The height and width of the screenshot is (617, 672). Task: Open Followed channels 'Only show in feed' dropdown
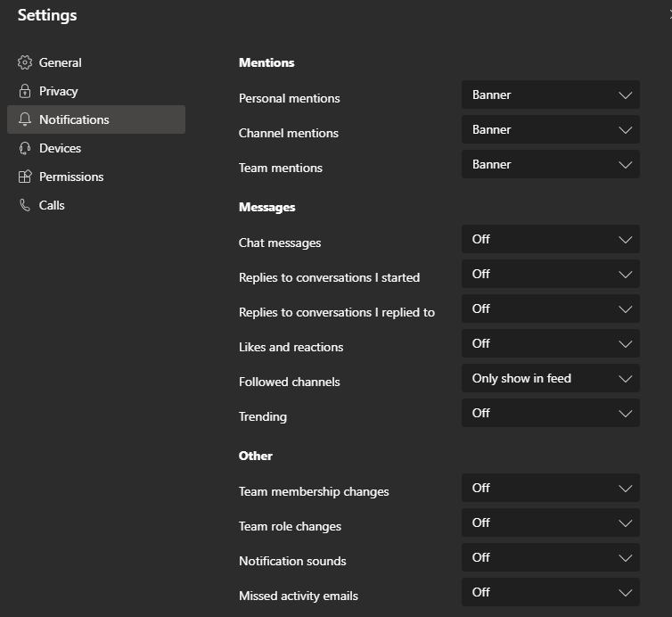click(550, 378)
